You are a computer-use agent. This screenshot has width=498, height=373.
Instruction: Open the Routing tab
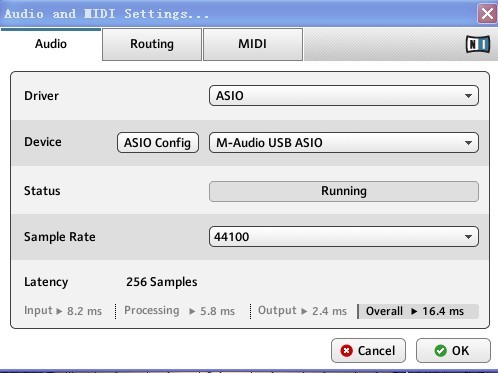152,44
